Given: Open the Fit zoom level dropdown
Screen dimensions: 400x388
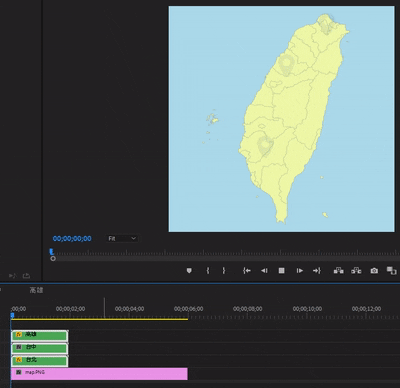Looking at the screenshot, I should (122, 239).
